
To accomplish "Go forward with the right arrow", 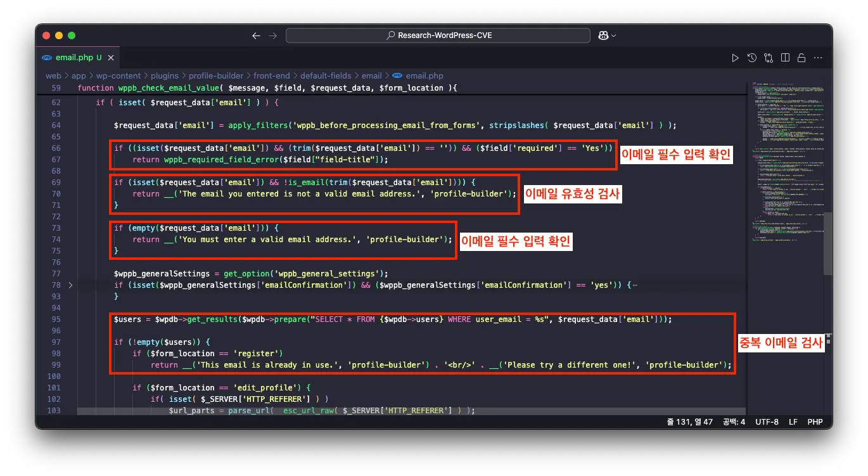I will point(272,35).
